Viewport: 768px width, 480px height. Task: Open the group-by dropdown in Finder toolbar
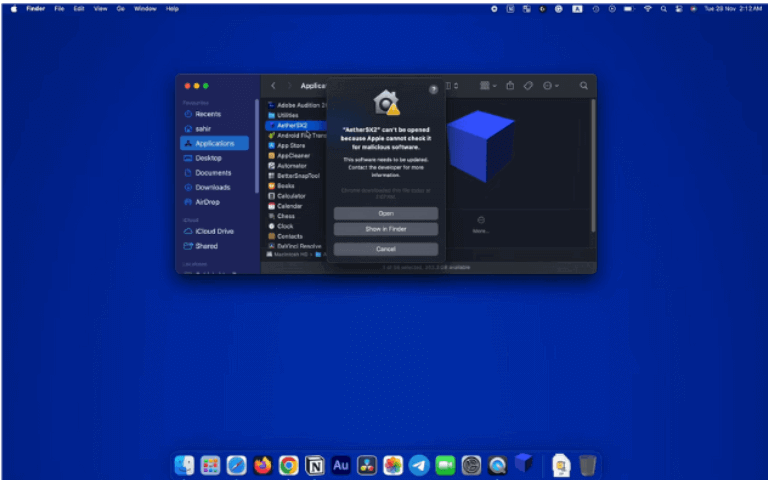tap(487, 85)
